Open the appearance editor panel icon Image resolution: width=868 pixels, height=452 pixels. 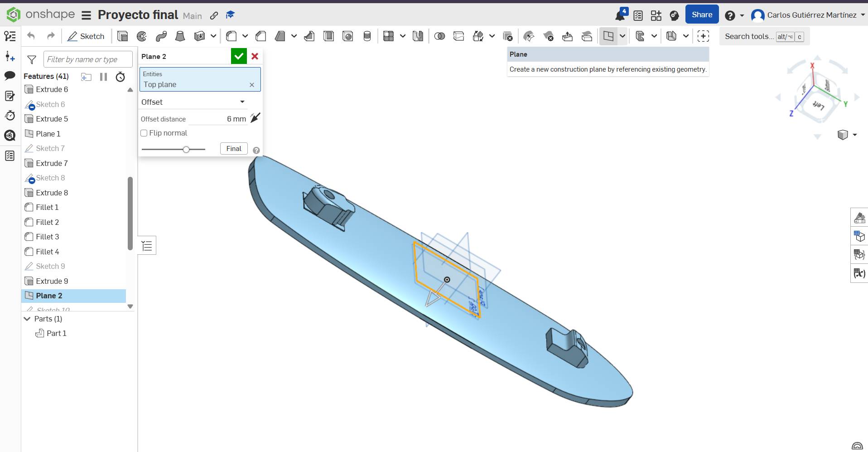[x=859, y=218]
